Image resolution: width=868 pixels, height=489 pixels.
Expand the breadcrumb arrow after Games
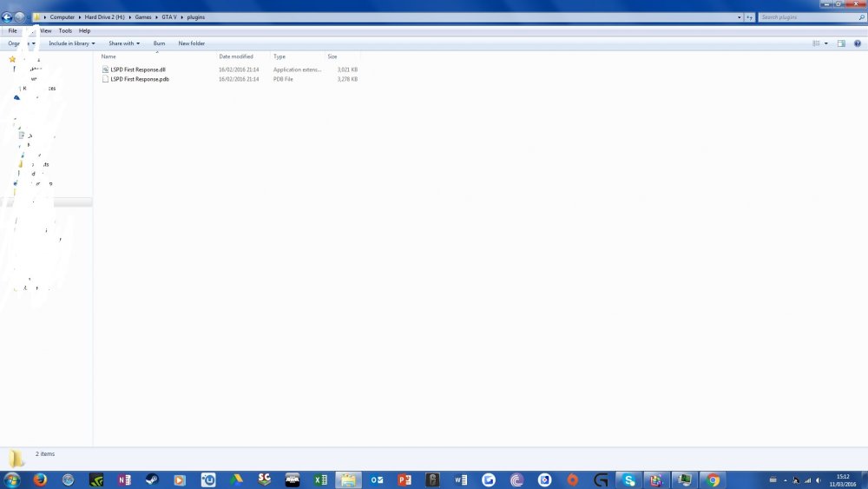click(x=156, y=17)
